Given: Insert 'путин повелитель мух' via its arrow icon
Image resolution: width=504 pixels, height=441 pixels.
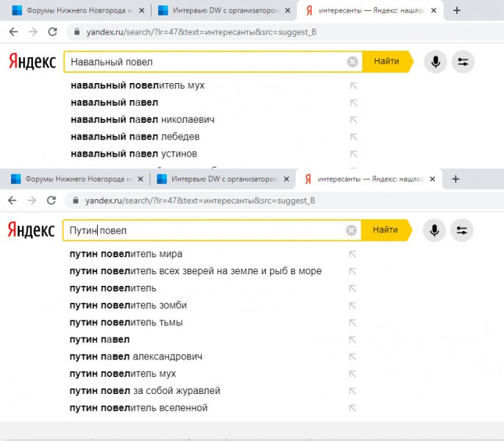Looking at the screenshot, I should [352, 374].
